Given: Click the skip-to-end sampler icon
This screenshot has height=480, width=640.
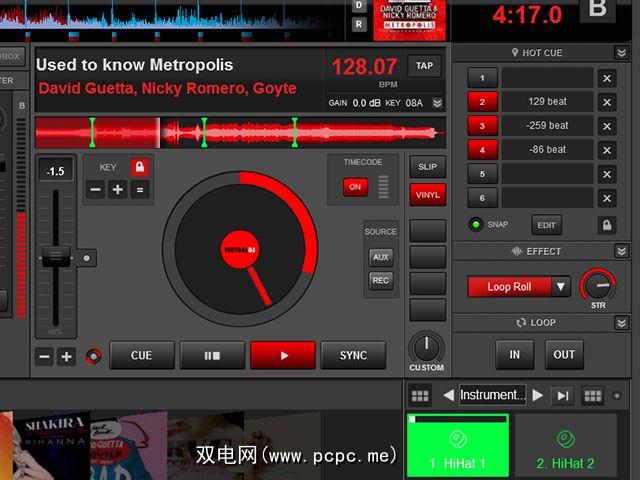Looking at the screenshot, I should [563, 396].
